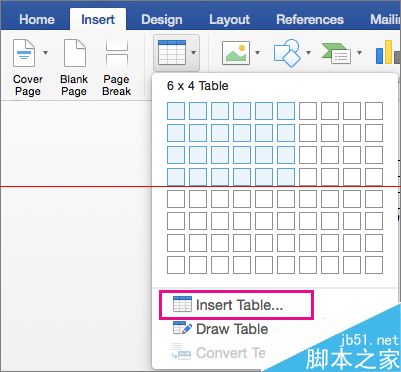Expand the Shapes dropdown arrow

click(x=308, y=53)
